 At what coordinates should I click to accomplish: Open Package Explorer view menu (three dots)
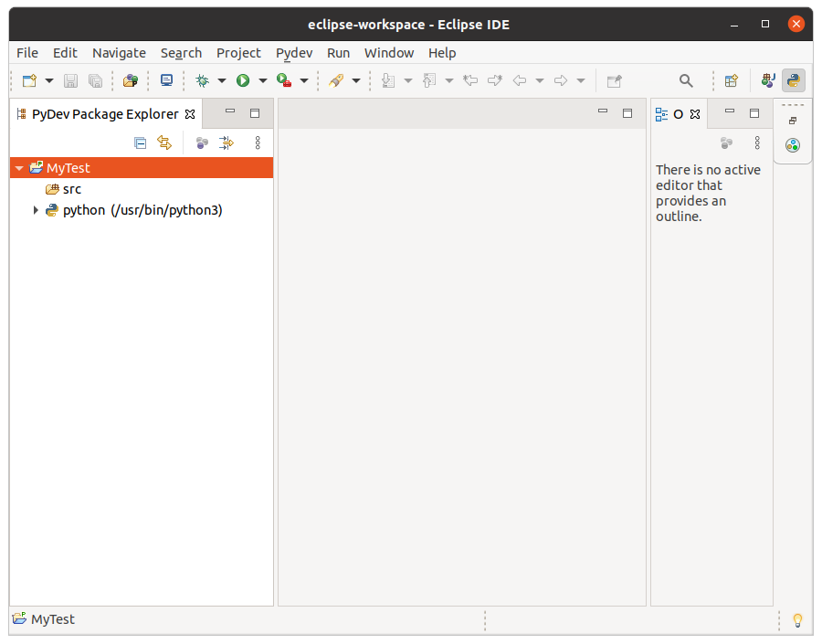point(258,143)
